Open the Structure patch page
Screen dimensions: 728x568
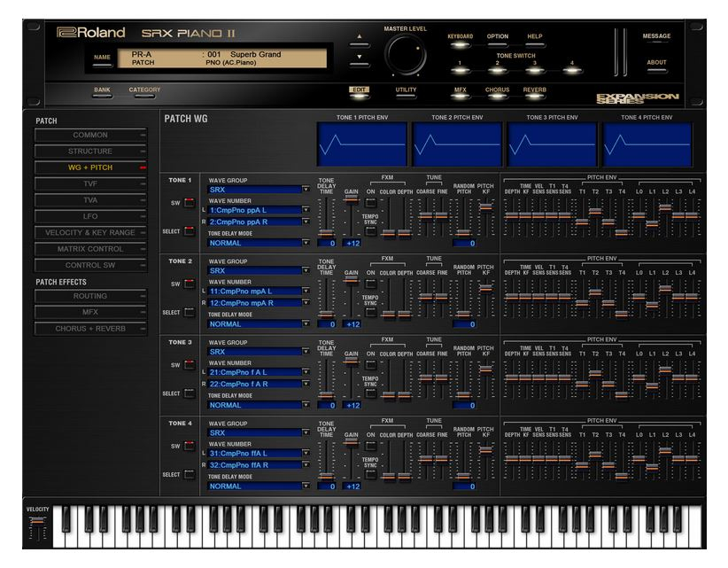(x=90, y=152)
